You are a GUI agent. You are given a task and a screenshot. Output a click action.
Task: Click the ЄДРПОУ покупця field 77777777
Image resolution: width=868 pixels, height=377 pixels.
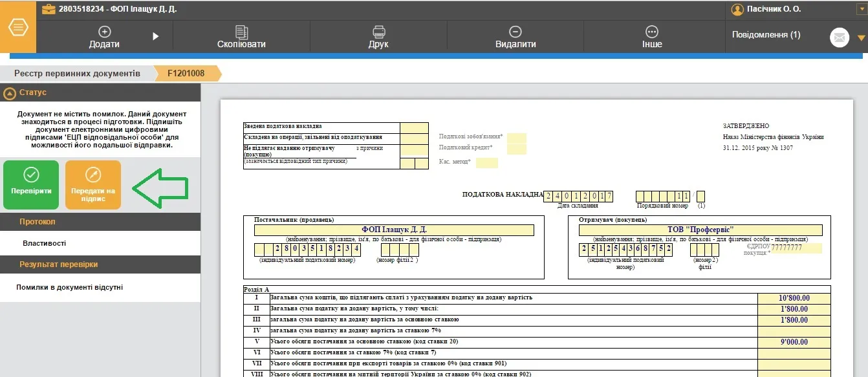796,248
